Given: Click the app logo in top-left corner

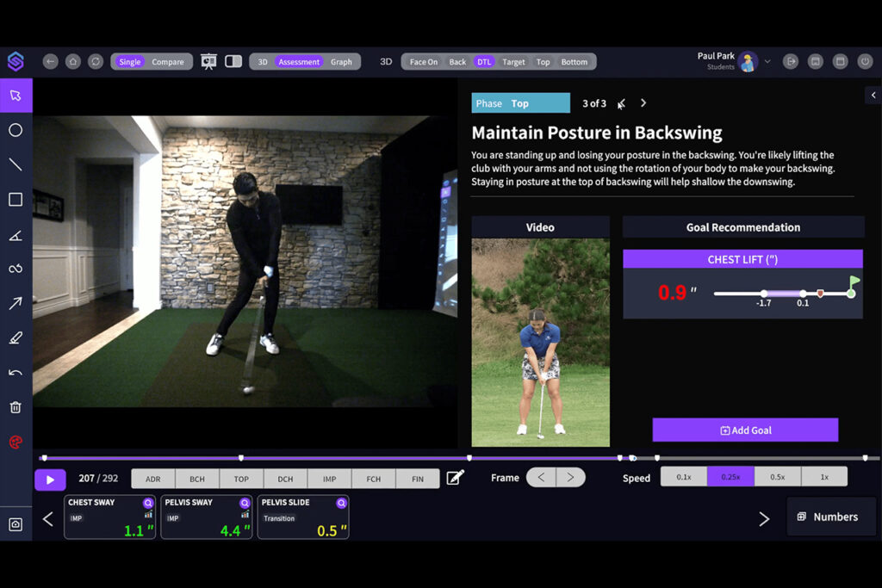Looking at the screenshot, I should [16, 61].
